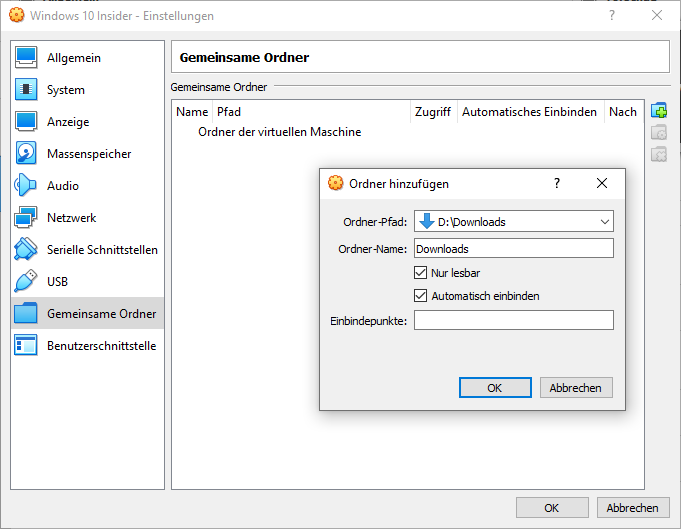This screenshot has height=529, width=681.
Task: Click the Massenspeicher disk icon
Action: pos(27,154)
